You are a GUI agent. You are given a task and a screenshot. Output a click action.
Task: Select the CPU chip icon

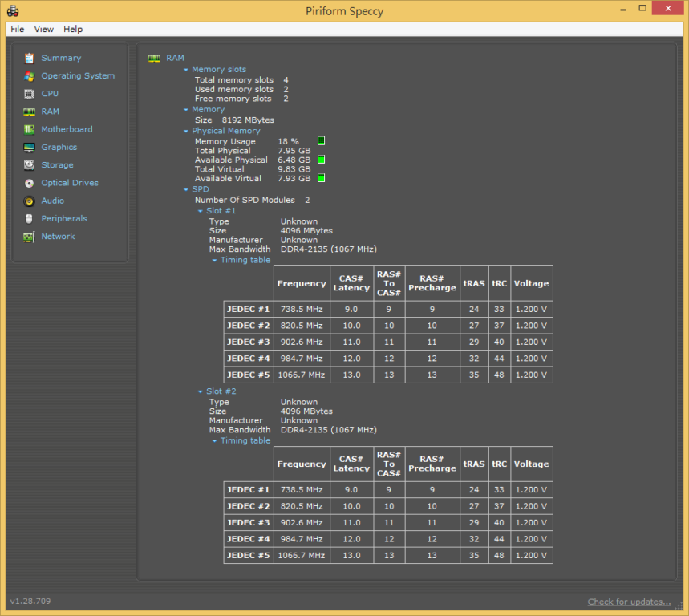(29, 94)
